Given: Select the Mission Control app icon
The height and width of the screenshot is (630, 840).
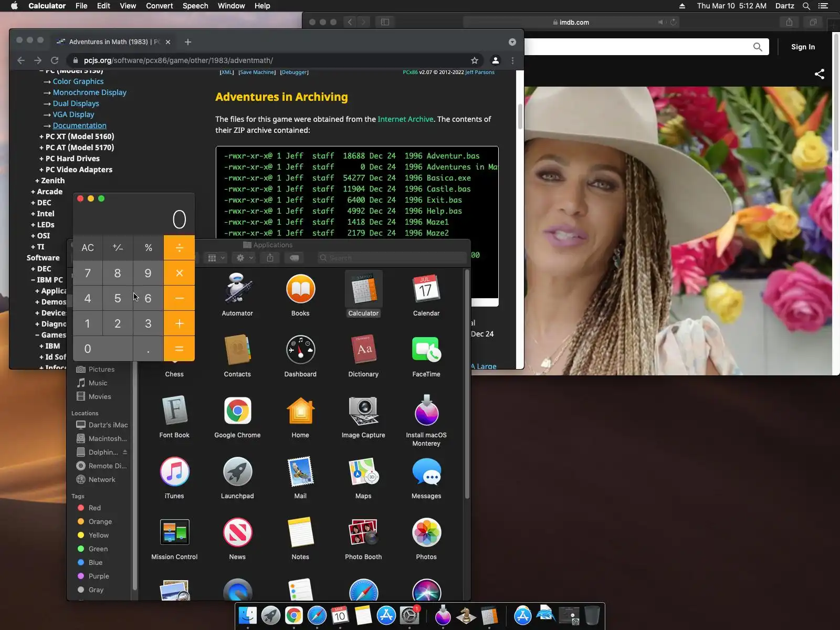Looking at the screenshot, I should pos(174,532).
